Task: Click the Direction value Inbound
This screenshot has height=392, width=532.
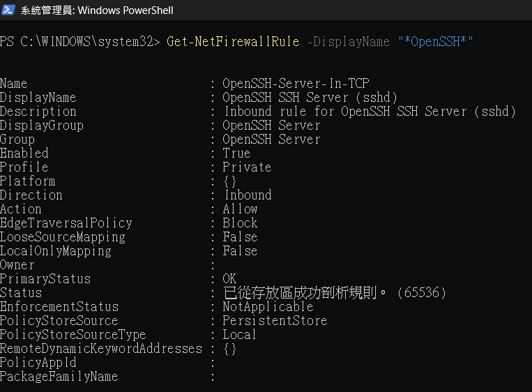Action: pos(248,195)
